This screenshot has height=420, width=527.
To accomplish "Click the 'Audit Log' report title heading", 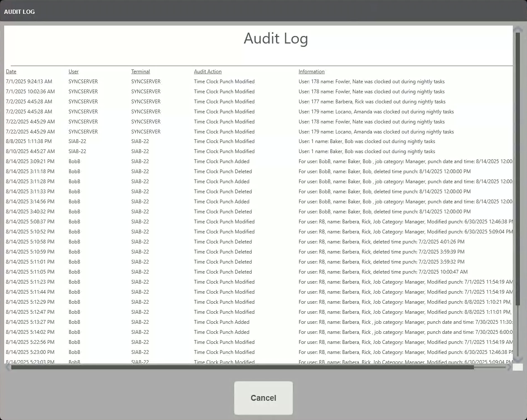I will (276, 38).
